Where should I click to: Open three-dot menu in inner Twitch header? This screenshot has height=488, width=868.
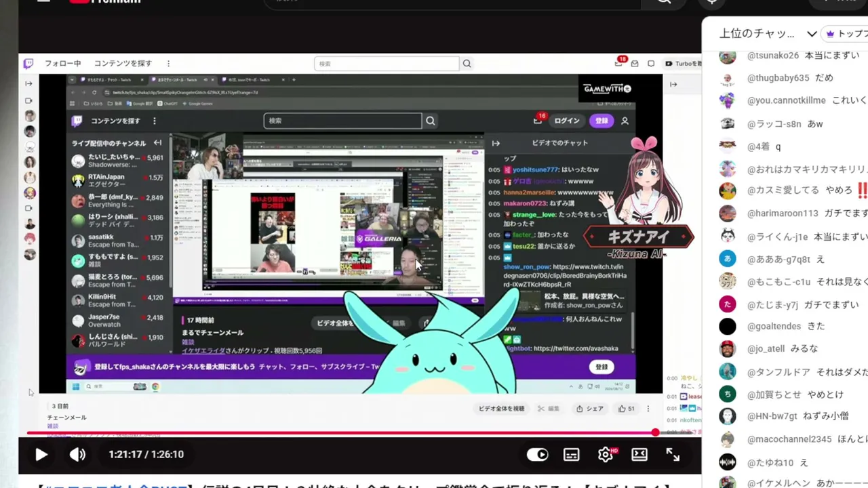(x=155, y=121)
